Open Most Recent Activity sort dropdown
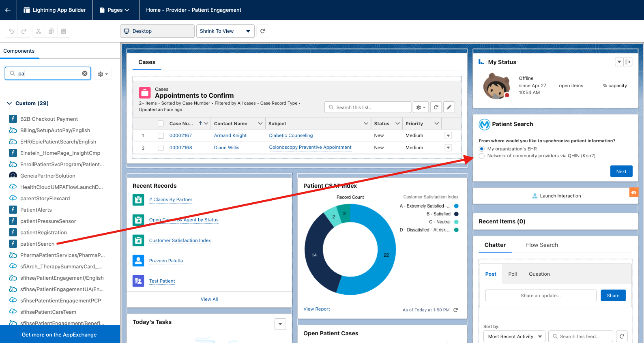The width and height of the screenshot is (644, 343). tap(515, 337)
